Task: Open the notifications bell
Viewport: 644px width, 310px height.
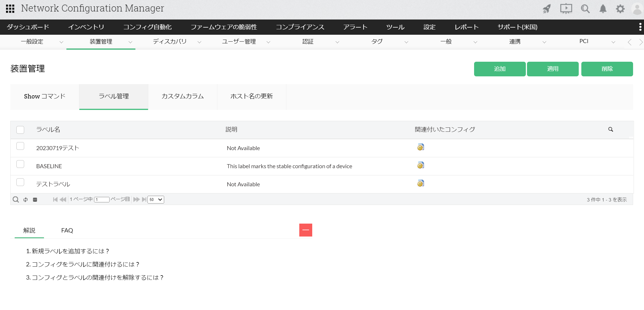Action: click(603, 9)
